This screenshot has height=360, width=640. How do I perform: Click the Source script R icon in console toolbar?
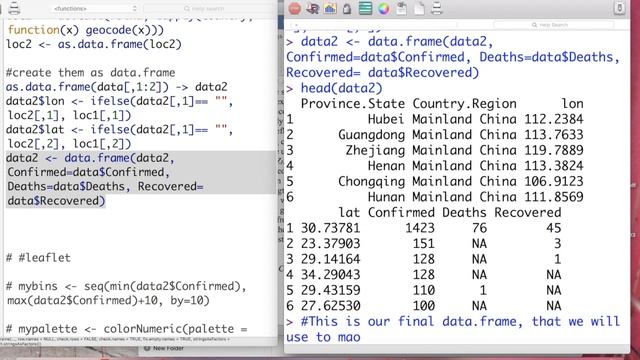click(312, 9)
